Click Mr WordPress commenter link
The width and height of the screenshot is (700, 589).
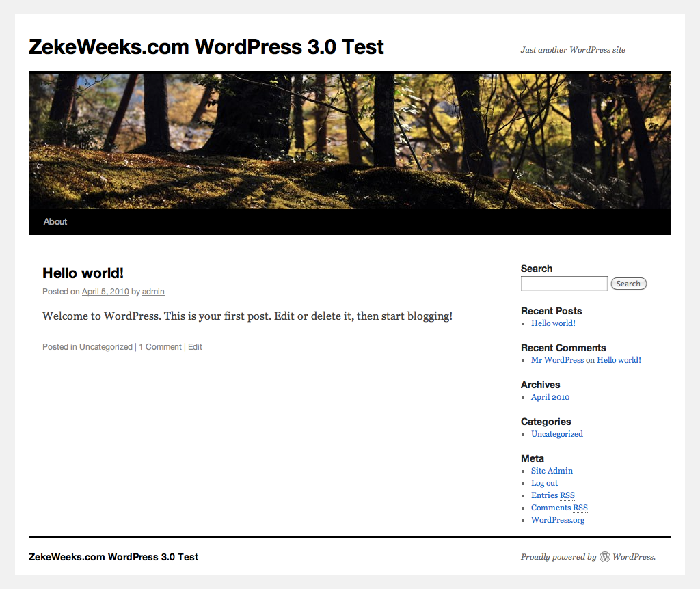point(557,360)
